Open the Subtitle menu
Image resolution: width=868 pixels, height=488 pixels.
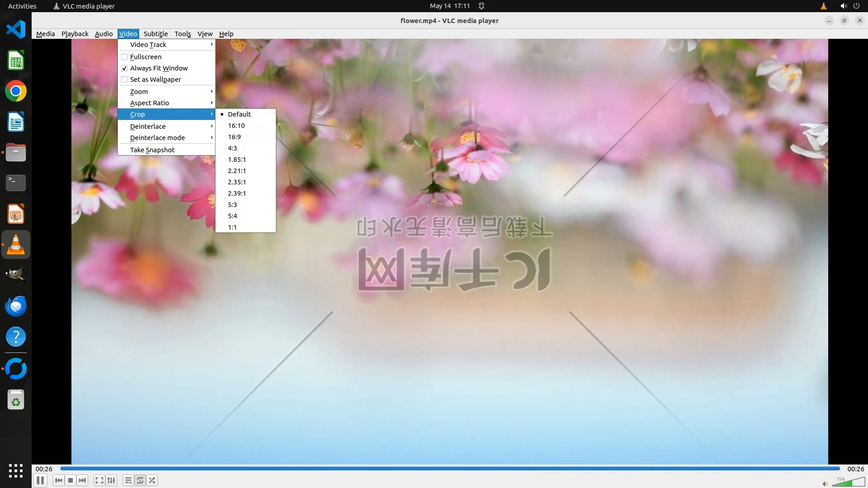pyautogui.click(x=156, y=34)
